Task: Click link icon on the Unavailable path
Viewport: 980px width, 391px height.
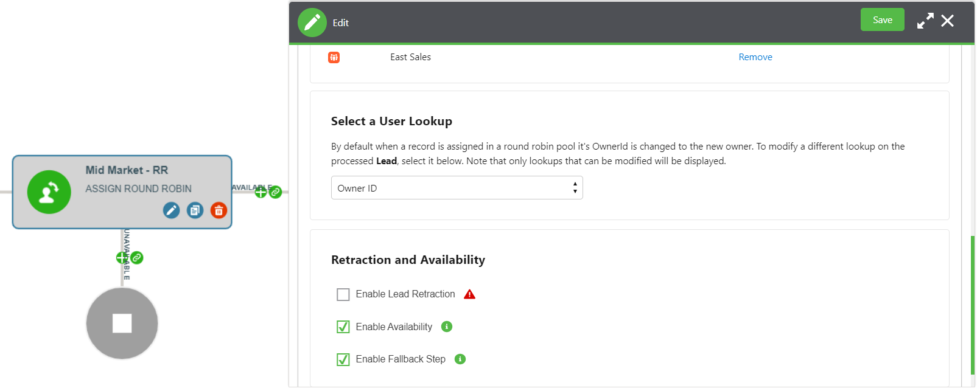Action: point(138,258)
